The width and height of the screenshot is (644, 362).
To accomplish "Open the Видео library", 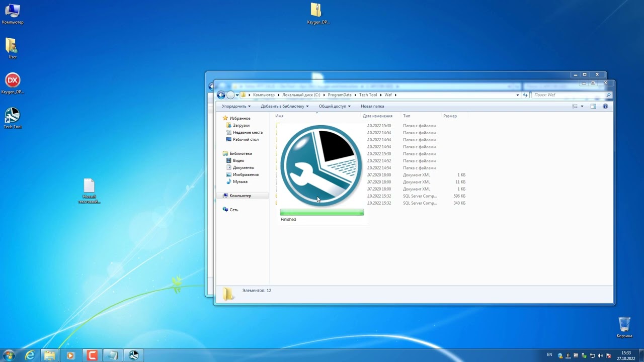I will click(235, 160).
